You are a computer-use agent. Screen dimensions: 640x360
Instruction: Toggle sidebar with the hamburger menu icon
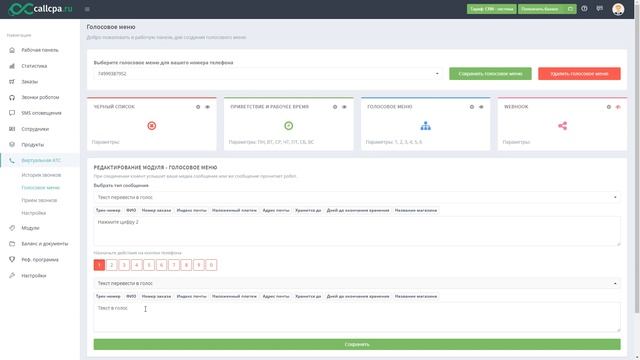click(x=87, y=9)
